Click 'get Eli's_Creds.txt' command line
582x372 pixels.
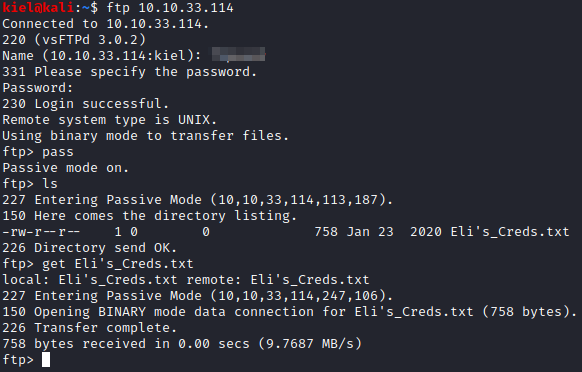[x=117, y=264]
